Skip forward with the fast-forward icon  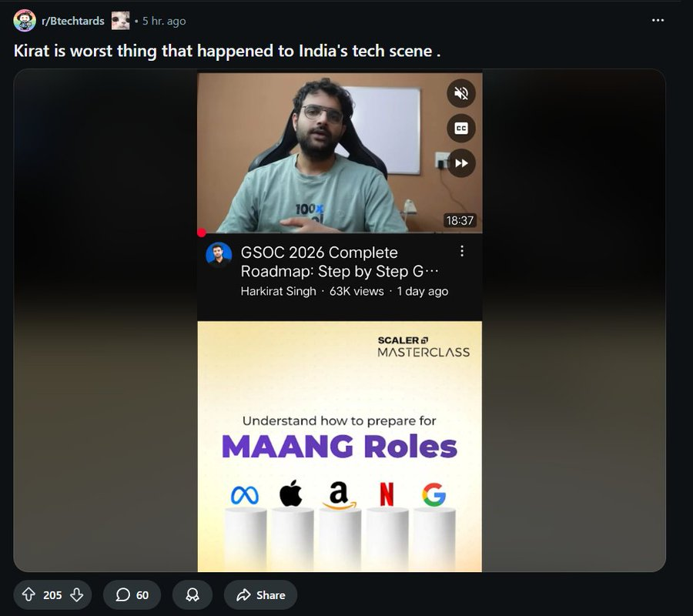click(461, 163)
